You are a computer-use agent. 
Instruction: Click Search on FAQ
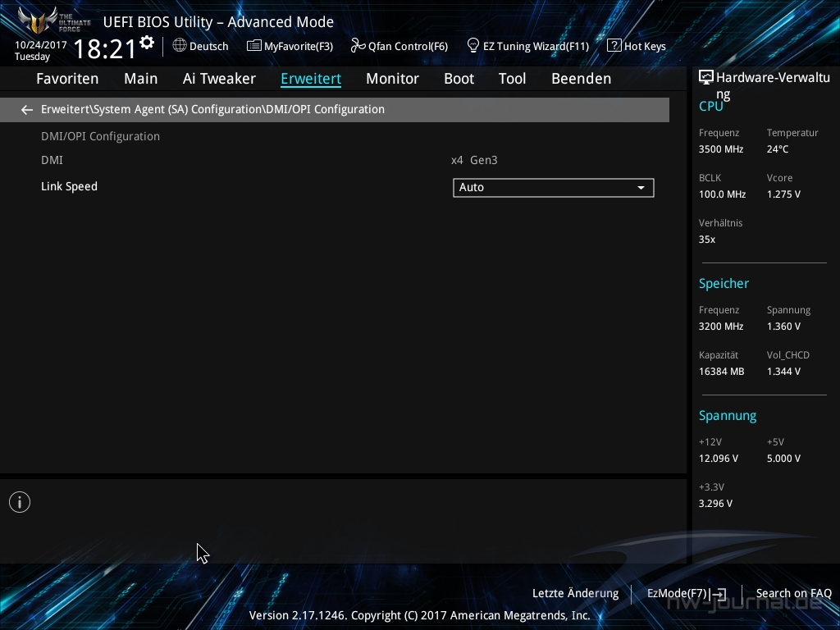pyautogui.click(x=794, y=594)
